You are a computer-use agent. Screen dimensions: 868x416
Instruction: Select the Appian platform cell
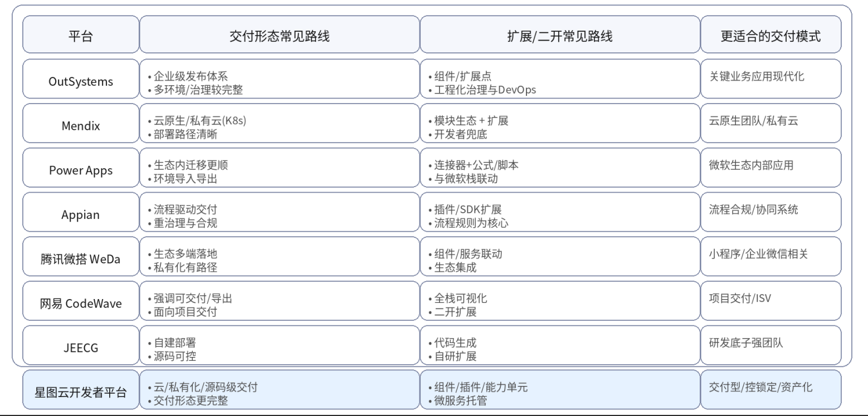pyautogui.click(x=80, y=214)
